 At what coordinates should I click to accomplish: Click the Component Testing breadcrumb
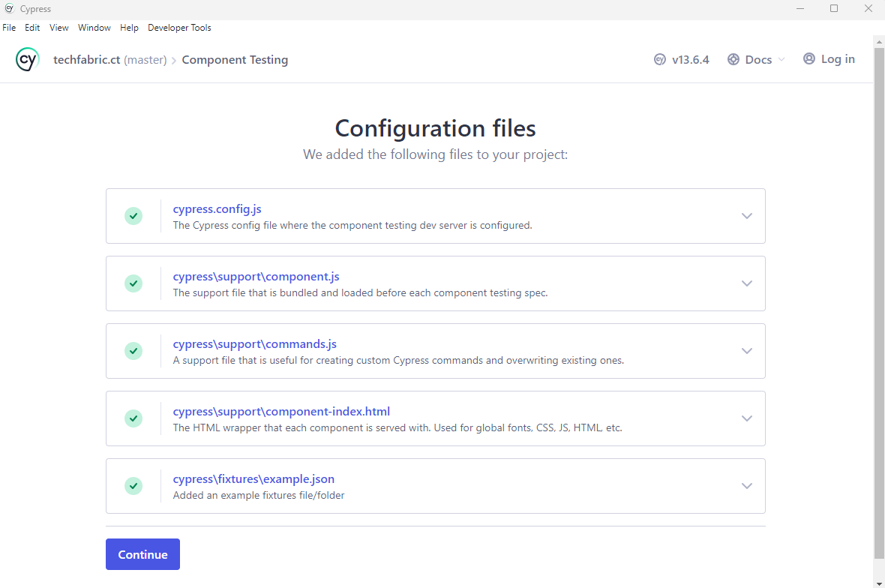coord(235,60)
